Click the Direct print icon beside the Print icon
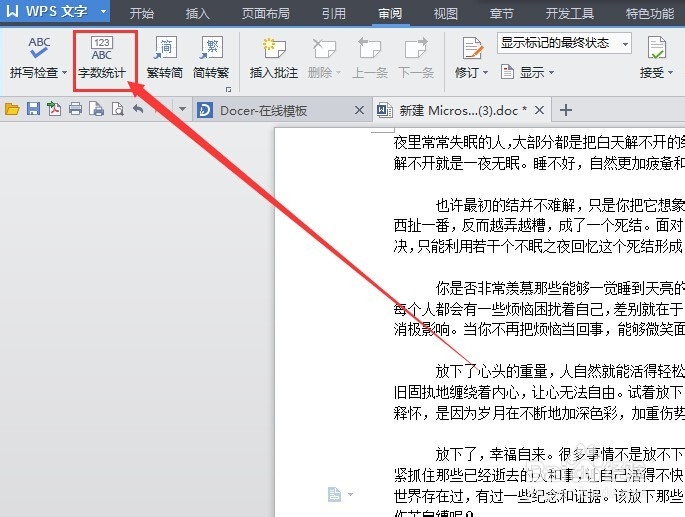The image size is (685, 517). tap(97, 109)
